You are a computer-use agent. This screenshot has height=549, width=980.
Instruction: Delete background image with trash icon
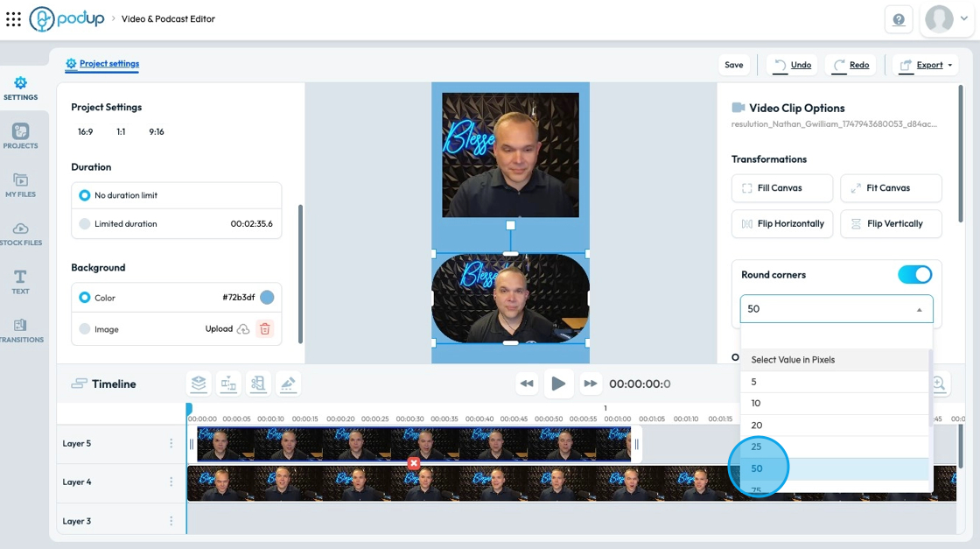(x=265, y=329)
